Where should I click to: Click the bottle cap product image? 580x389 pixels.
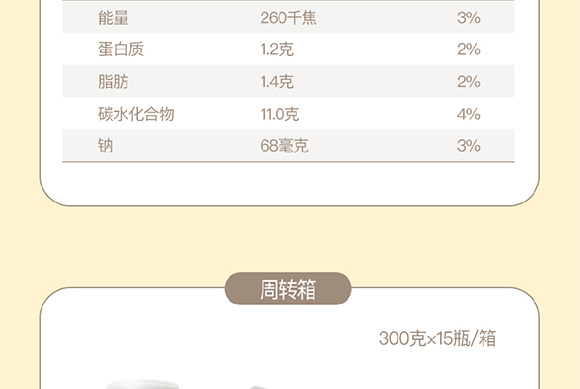point(142,384)
